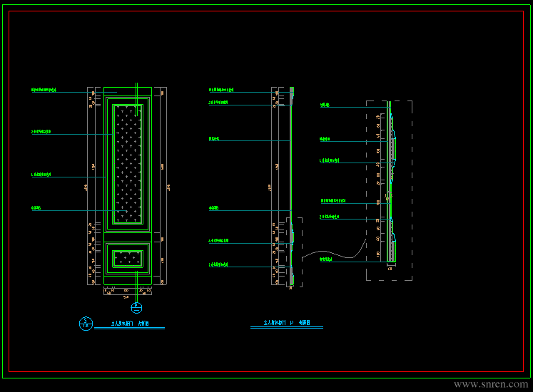Select the topmost left annotation label of elevation
Viewport: 533px width, 392px height.
coord(44,90)
